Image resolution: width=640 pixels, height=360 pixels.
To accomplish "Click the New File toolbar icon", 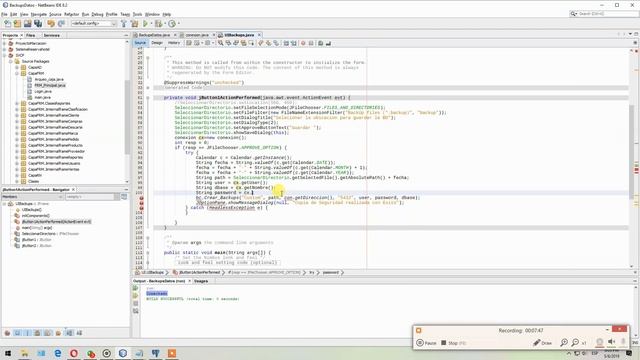I will pyautogui.click(x=7, y=24).
